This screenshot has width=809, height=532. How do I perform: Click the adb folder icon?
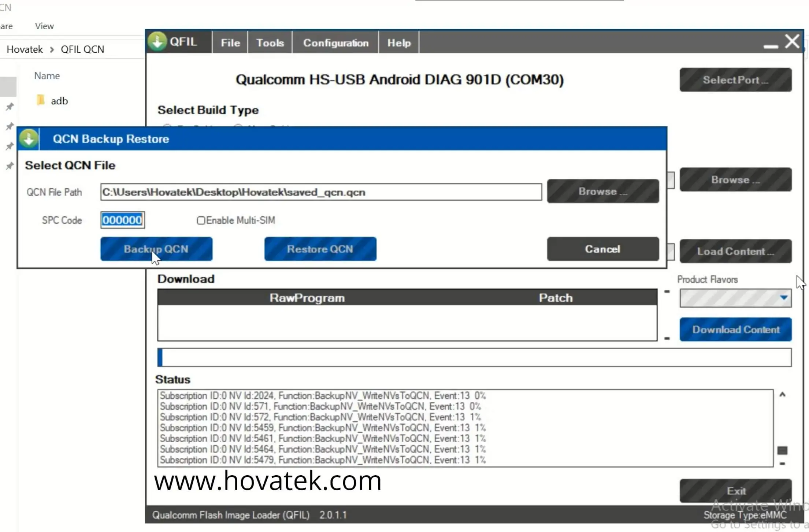point(41,100)
